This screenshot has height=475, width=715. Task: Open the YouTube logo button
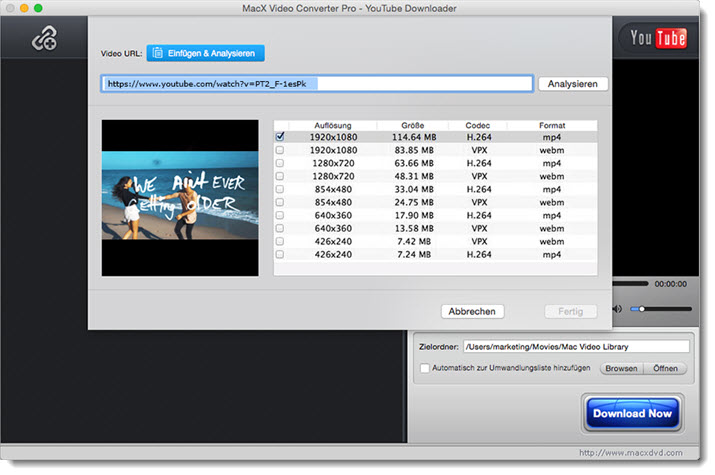(x=658, y=38)
